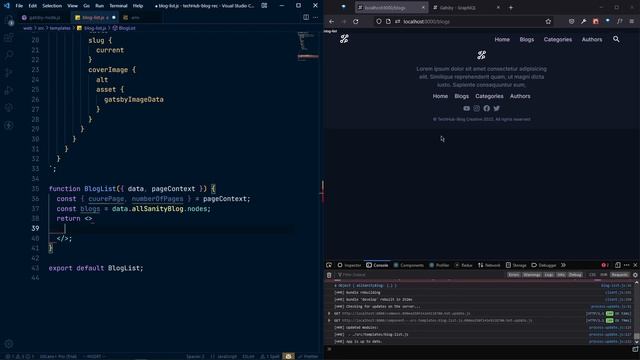The height and width of the screenshot is (360, 640).
Task: Expand the Object allSanityBlog console entry
Action: (x=336, y=286)
